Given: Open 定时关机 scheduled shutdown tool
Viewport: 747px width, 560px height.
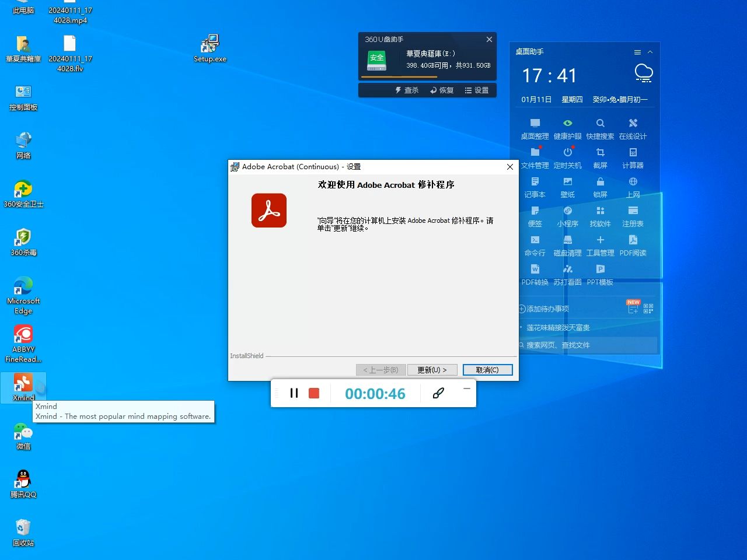Looking at the screenshot, I should click(x=567, y=158).
